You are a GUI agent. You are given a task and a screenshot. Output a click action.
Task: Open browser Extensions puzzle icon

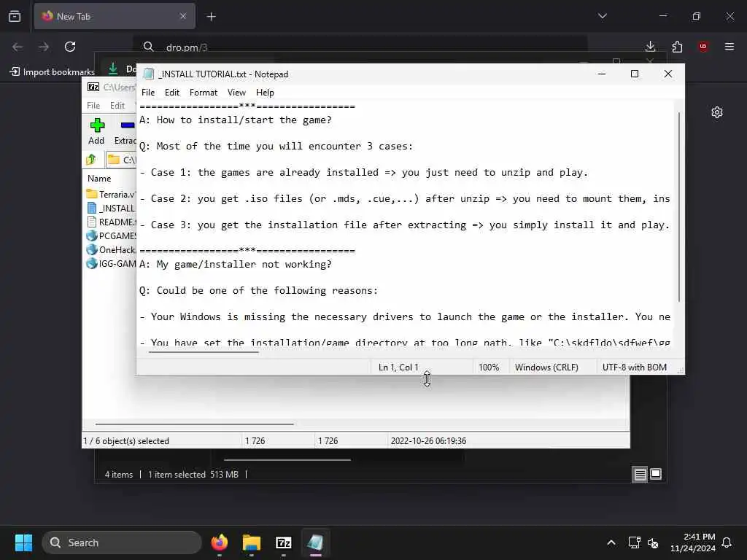click(x=677, y=47)
